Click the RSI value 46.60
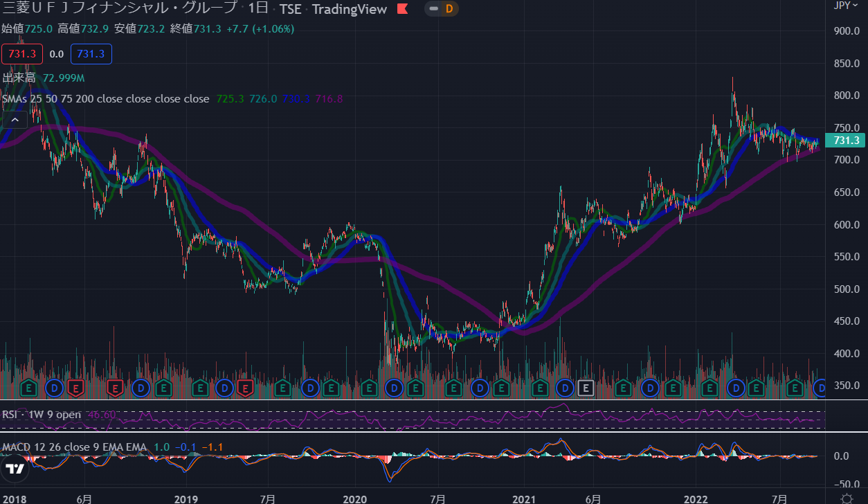Image resolution: width=868 pixels, height=504 pixels. [x=102, y=414]
